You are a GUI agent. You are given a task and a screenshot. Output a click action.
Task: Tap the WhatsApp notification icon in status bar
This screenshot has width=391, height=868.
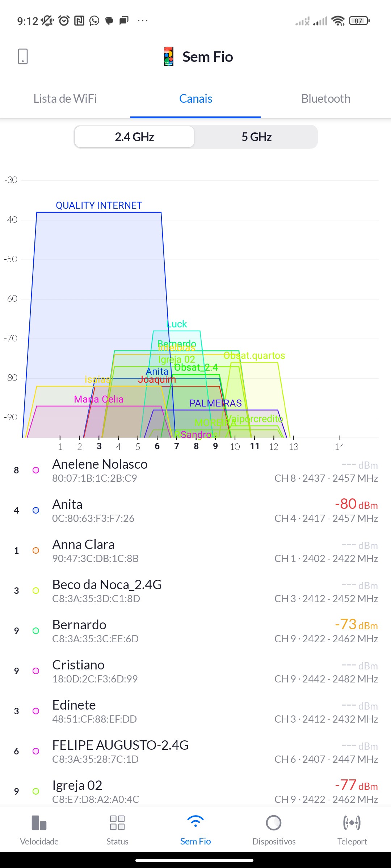pyautogui.click(x=94, y=21)
